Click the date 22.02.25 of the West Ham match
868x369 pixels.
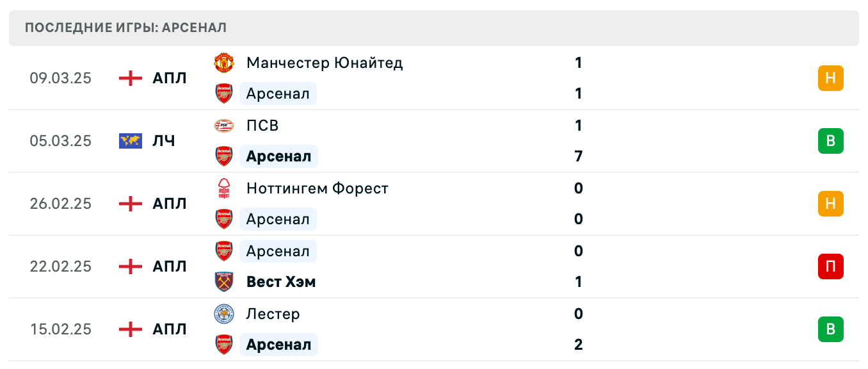[x=61, y=267]
